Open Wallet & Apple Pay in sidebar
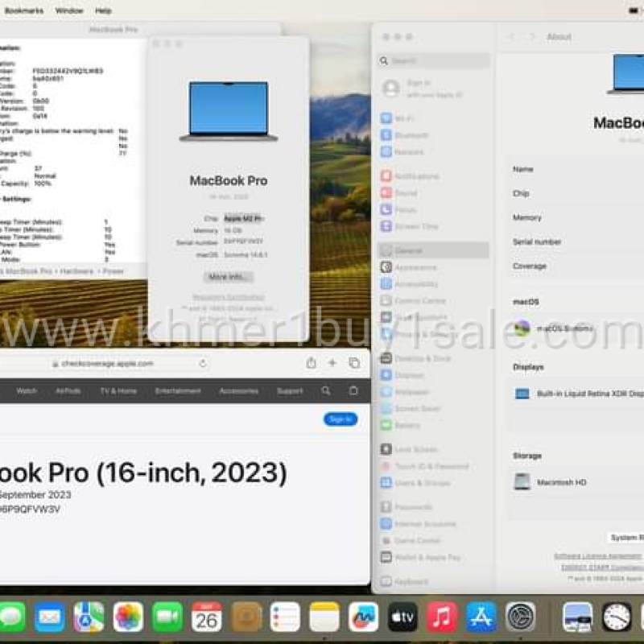644x644 pixels. [x=433, y=557]
